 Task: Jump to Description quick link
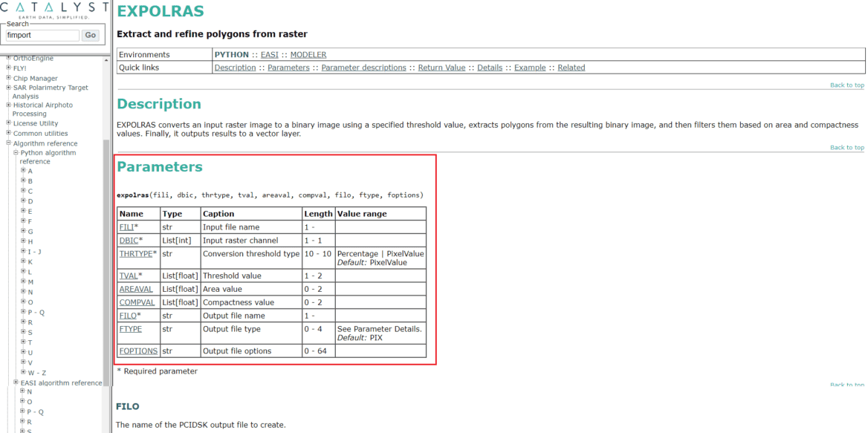point(236,68)
